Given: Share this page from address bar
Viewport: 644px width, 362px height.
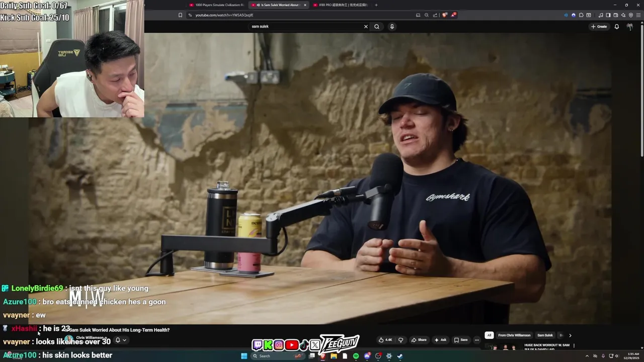Looking at the screenshot, I should [434, 15].
